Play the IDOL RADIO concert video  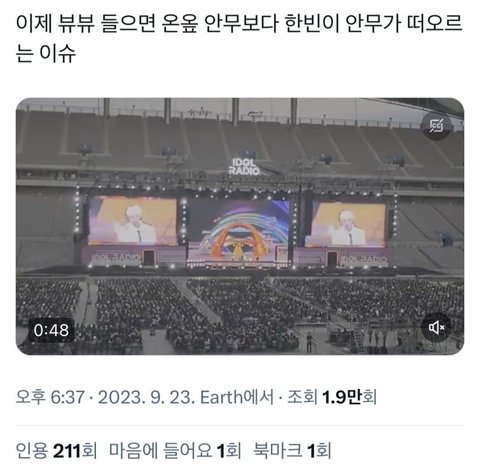click(240, 226)
